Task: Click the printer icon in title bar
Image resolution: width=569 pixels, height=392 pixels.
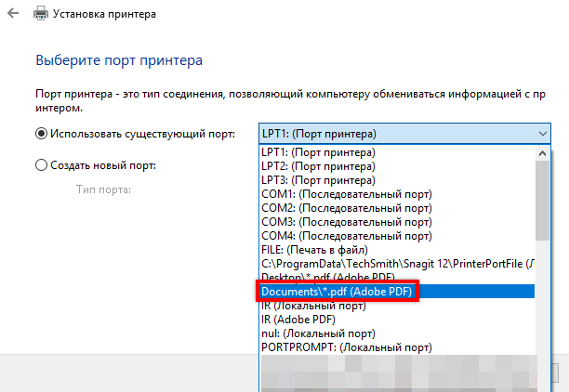Action: coord(40,15)
